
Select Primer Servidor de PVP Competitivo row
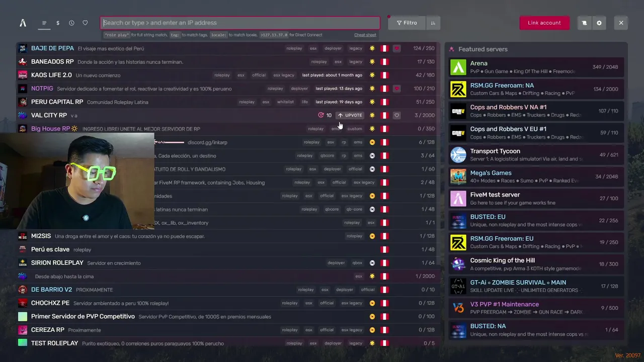pyautogui.click(x=228, y=316)
